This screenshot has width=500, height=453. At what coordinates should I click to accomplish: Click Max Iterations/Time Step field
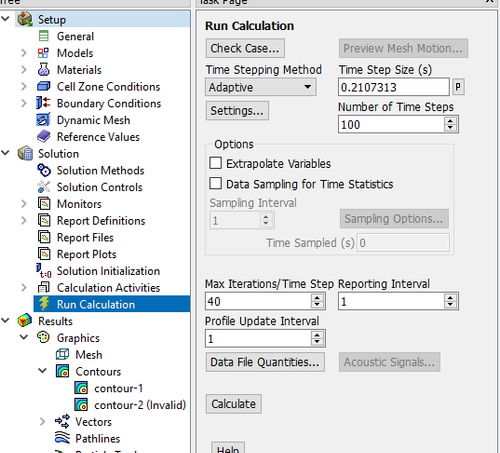pos(258,301)
